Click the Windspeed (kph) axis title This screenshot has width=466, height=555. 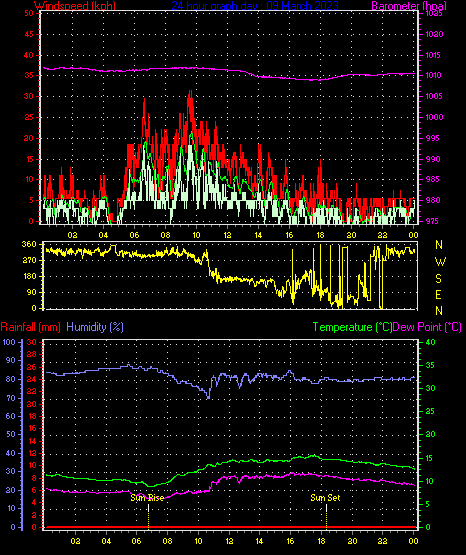(75, 6)
